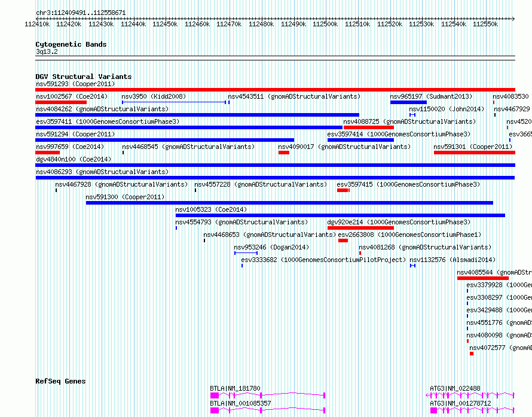
Task: Click nsv591294 (Cooper2011) variant label
Action: pyautogui.click(x=75, y=134)
